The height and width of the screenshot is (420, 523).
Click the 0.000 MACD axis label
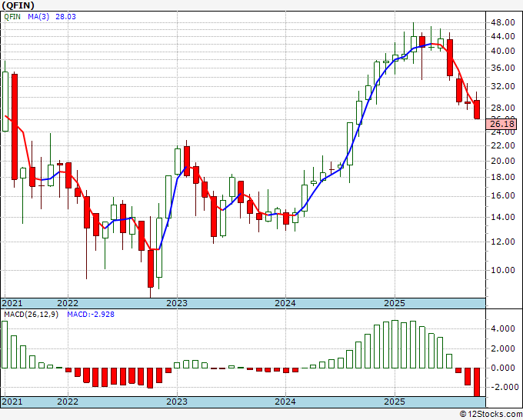503,368
